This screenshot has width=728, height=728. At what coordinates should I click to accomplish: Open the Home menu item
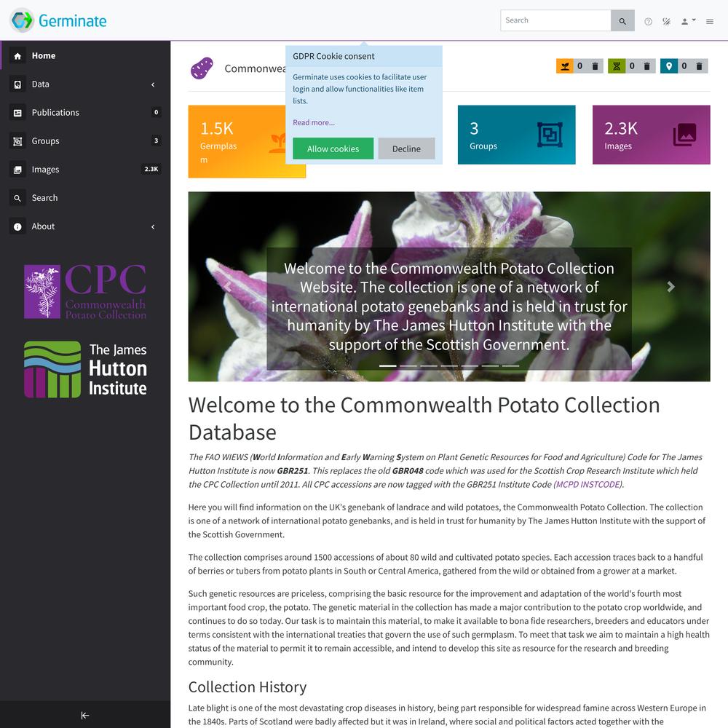tap(85, 56)
